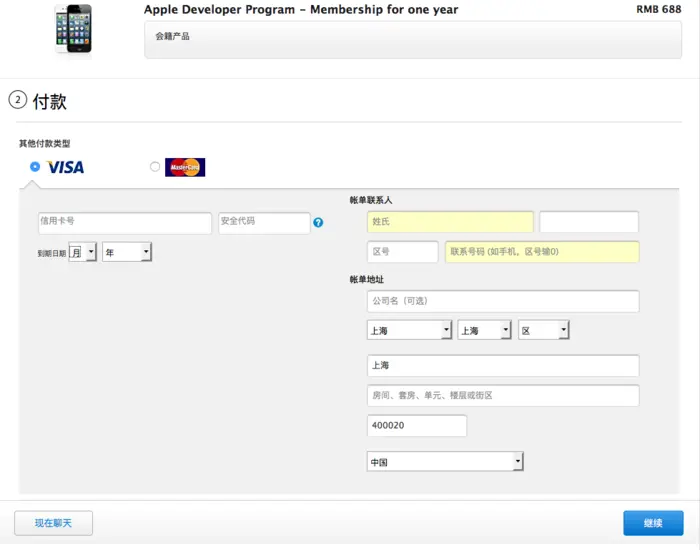Click the 会籍产品 product description box
The width and height of the screenshot is (700, 550).
(413, 39)
